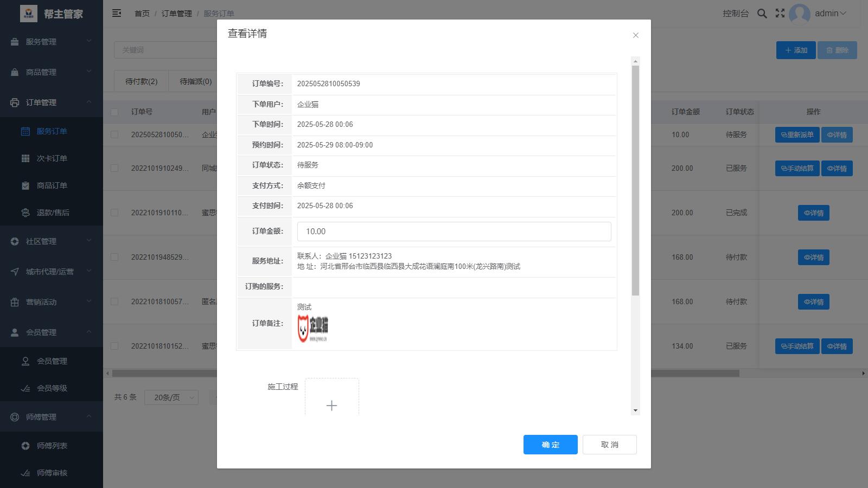Toggle fullscreen mode icon
868x488 pixels.
[x=780, y=13]
